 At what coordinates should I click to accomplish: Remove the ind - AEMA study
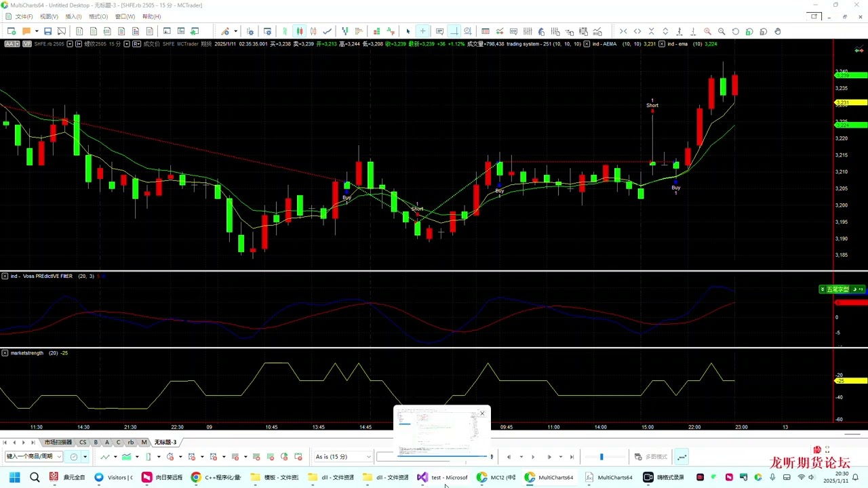[587, 44]
